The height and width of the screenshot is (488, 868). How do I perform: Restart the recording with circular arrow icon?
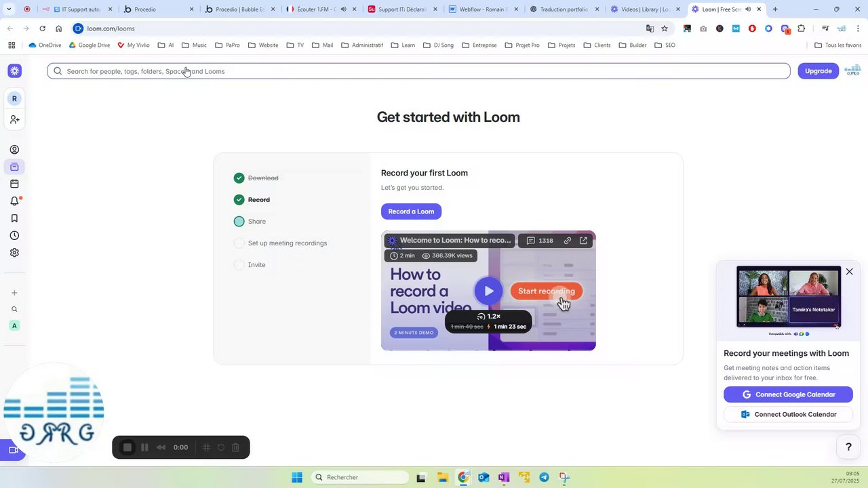click(x=221, y=447)
